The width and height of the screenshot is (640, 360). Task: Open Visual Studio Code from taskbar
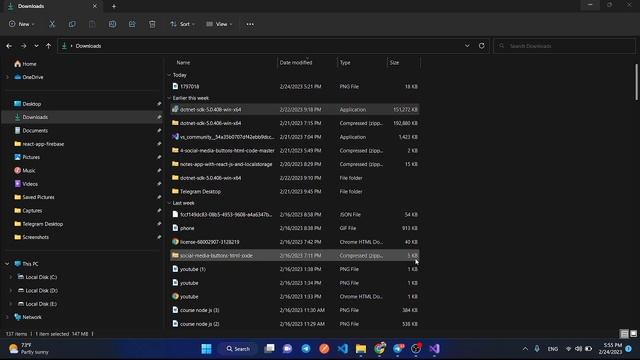[342, 349]
